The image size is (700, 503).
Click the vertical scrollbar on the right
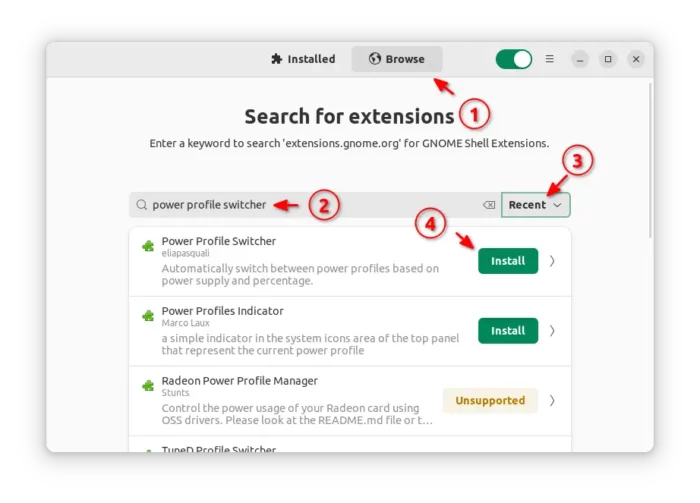click(651, 161)
